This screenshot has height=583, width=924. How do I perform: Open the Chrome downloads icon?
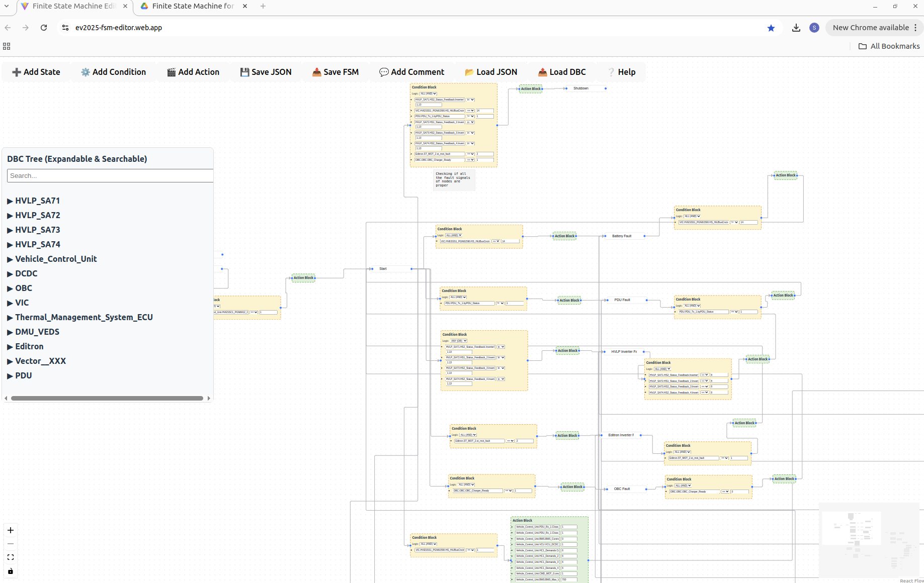point(796,28)
